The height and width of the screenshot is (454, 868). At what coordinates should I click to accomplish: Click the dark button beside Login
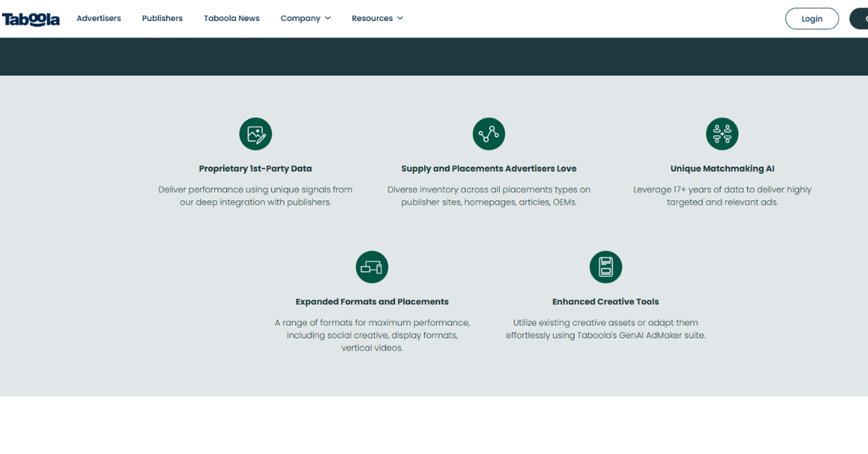[859, 19]
